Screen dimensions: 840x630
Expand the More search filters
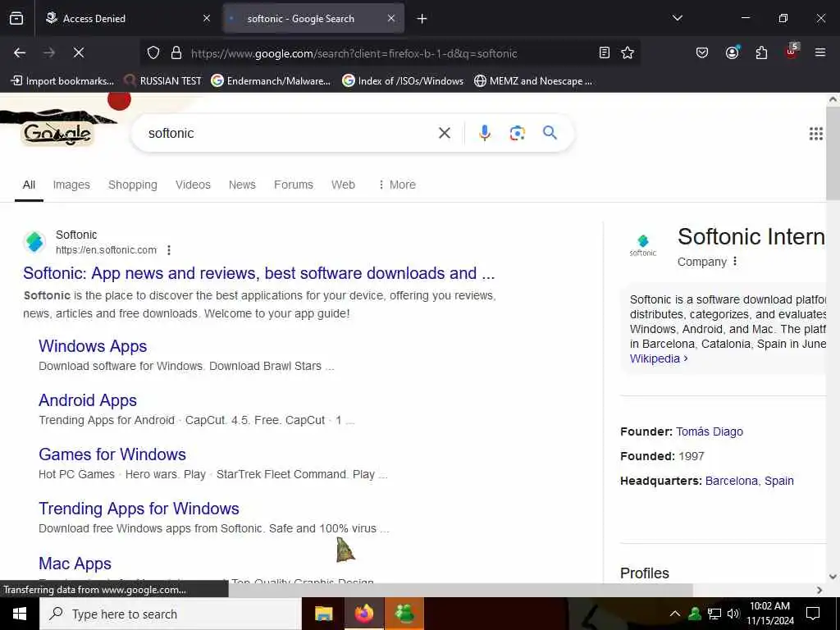point(397,185)
